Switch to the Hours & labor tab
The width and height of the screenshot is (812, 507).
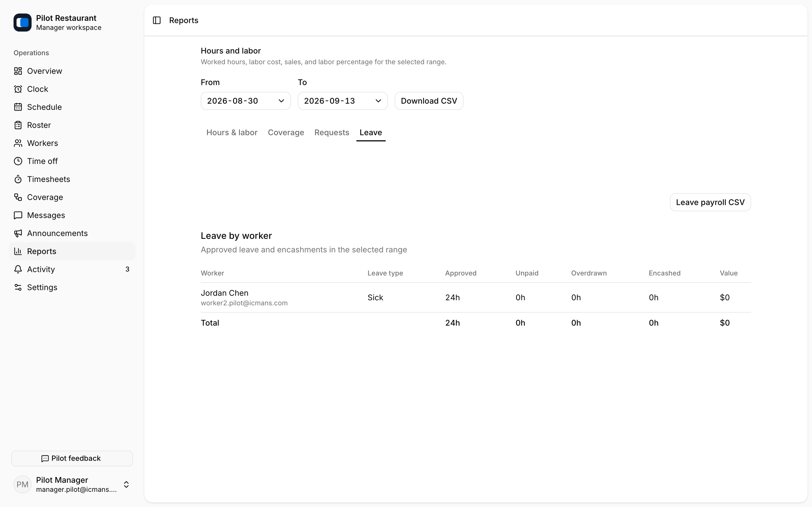[x=232, y=132]
